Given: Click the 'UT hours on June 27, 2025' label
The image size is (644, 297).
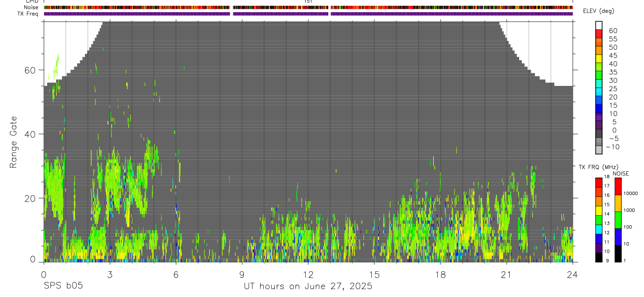Looking at the screenshot, I should 308,287.
